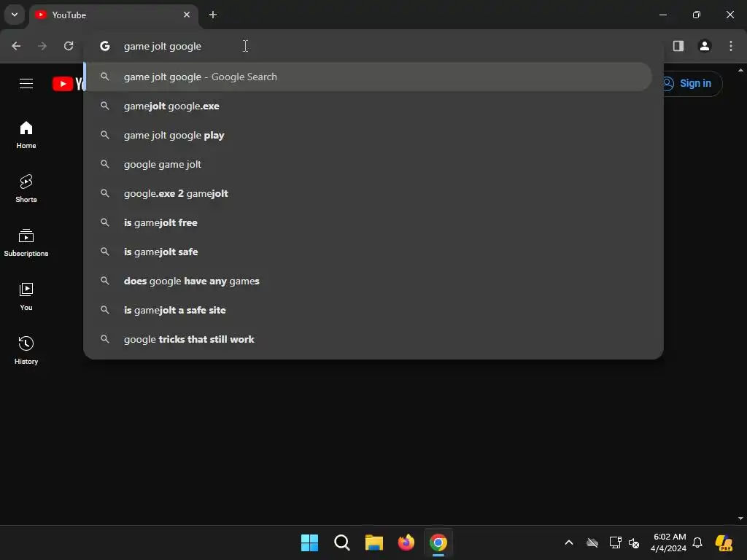Reload the current page
The height and width of the screenshot is (560, 747).
(69, 46)
